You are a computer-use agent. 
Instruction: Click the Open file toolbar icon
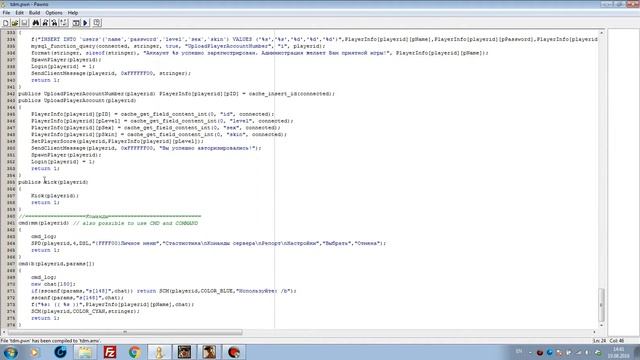point(15,23)
